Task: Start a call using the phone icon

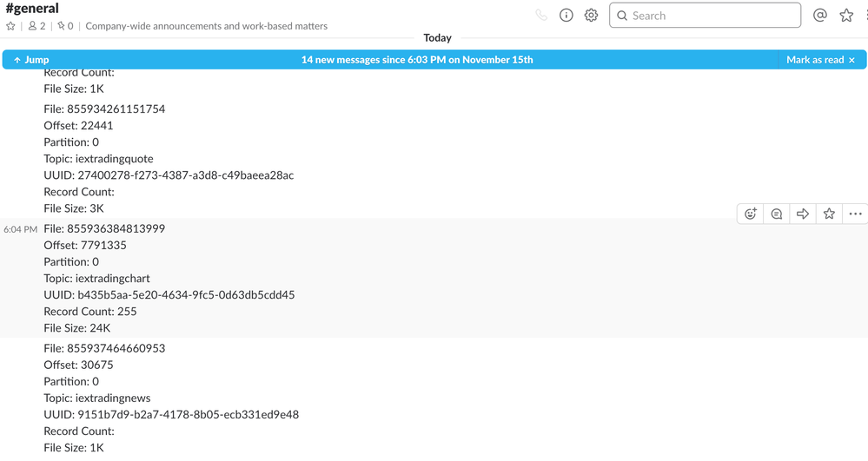Action: coord(541,15)
